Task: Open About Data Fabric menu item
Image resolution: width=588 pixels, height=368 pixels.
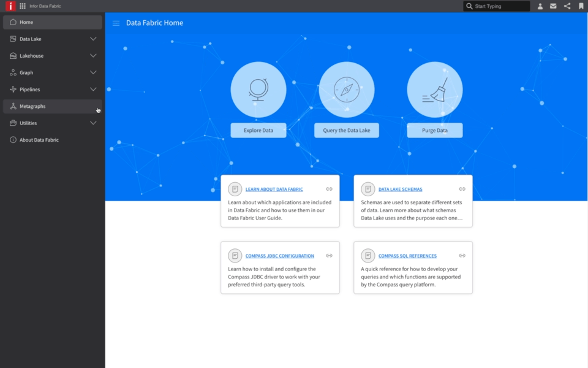Action: (53, 140)
